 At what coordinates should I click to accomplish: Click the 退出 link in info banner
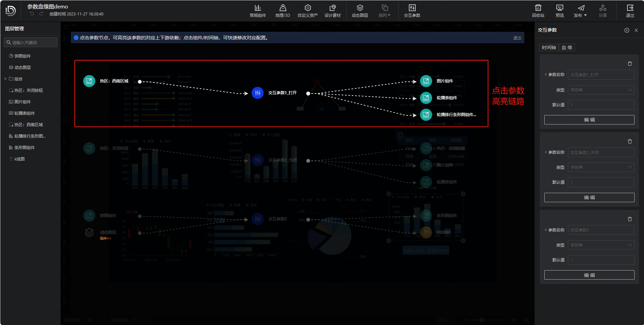(517, 38)
